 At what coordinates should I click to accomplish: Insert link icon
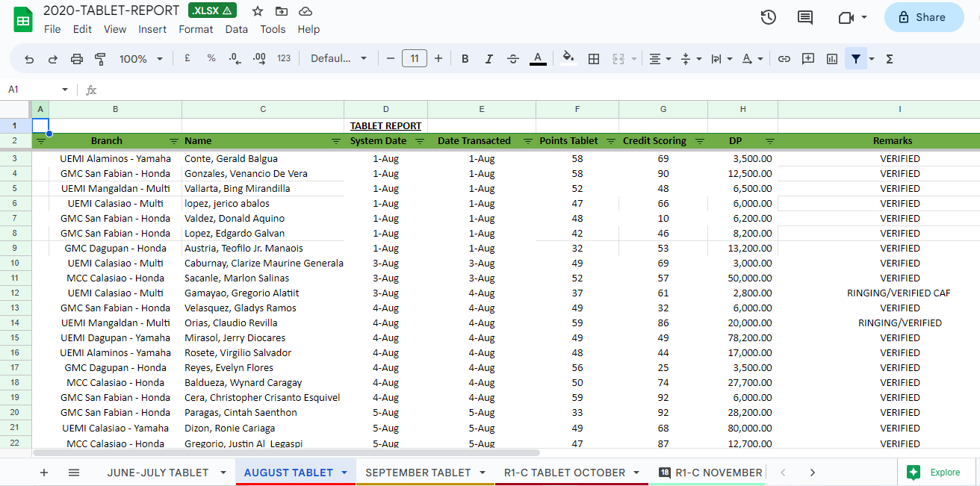(784, 59)
